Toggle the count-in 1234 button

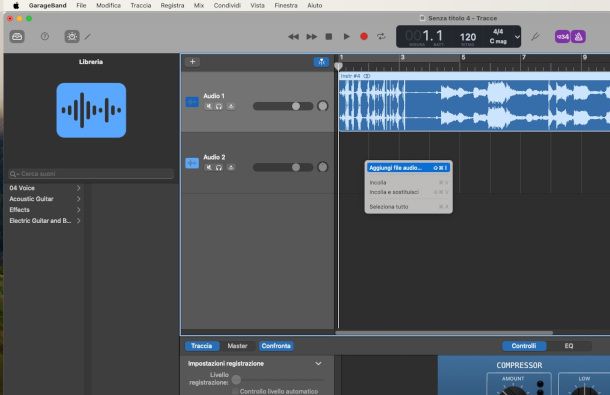point(562,37)
